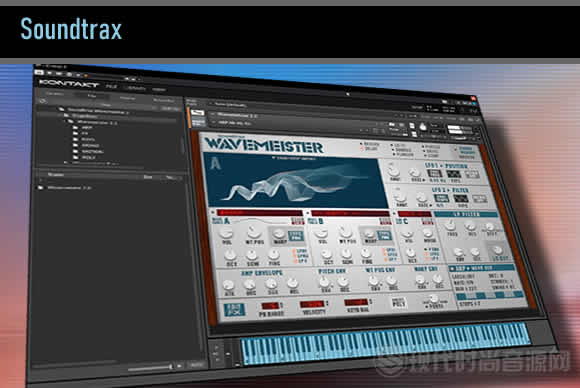Image resolution: width=580 pixels, height=388 pixels.
Task: Open oscillator B red wavetable selector
Action: point(350,213)
